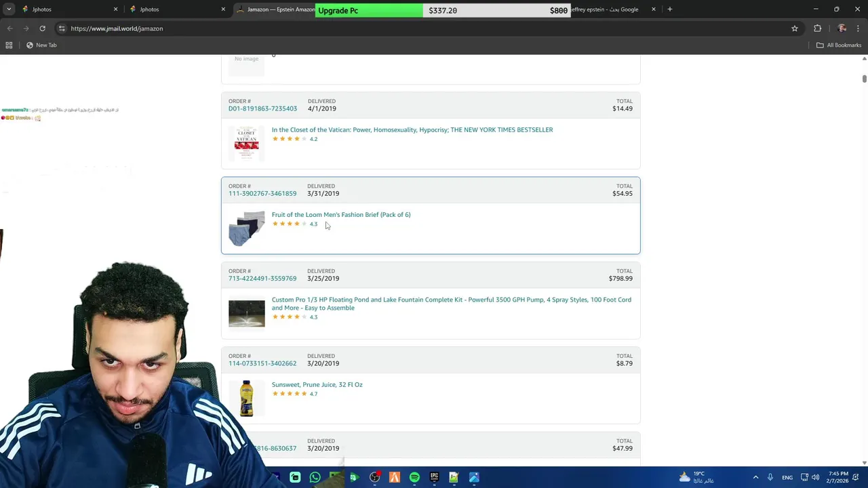The image size is (868, 488).
Task: Click the Upgrade Pc goal progress bar
Action: click(443, 10)
